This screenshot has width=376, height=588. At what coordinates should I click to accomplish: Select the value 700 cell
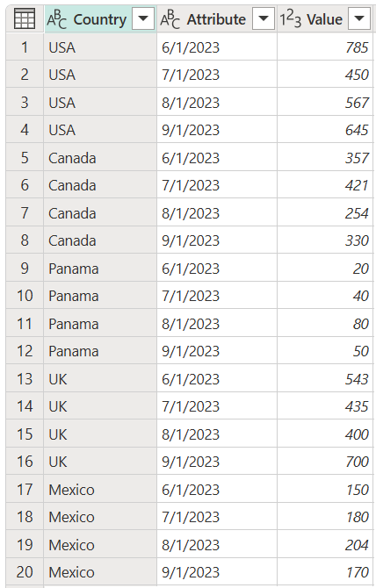click(x=325, y=462)
